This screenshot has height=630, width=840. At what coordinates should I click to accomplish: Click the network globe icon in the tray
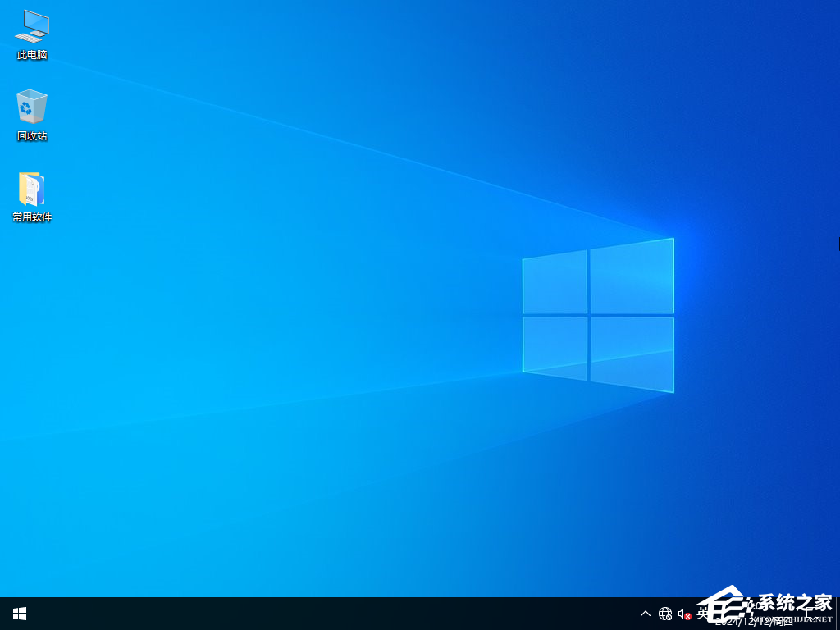[666, 613]
